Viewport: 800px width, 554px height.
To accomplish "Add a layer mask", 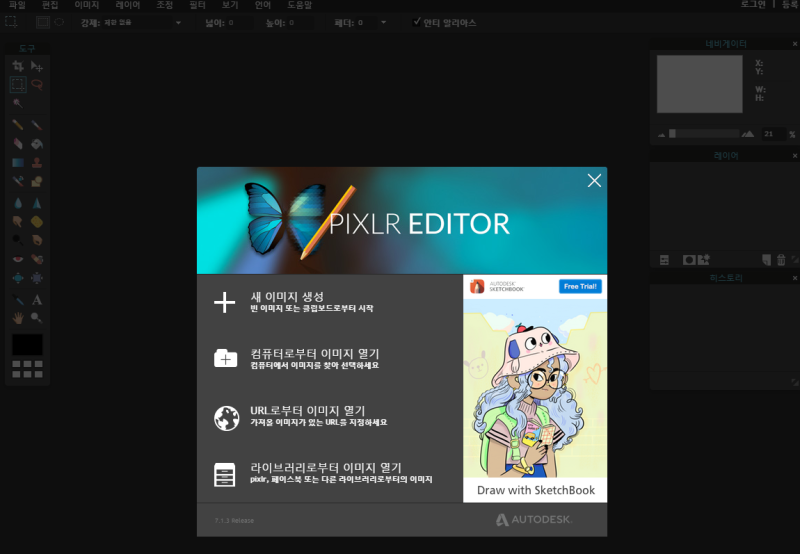I will 689,260.
